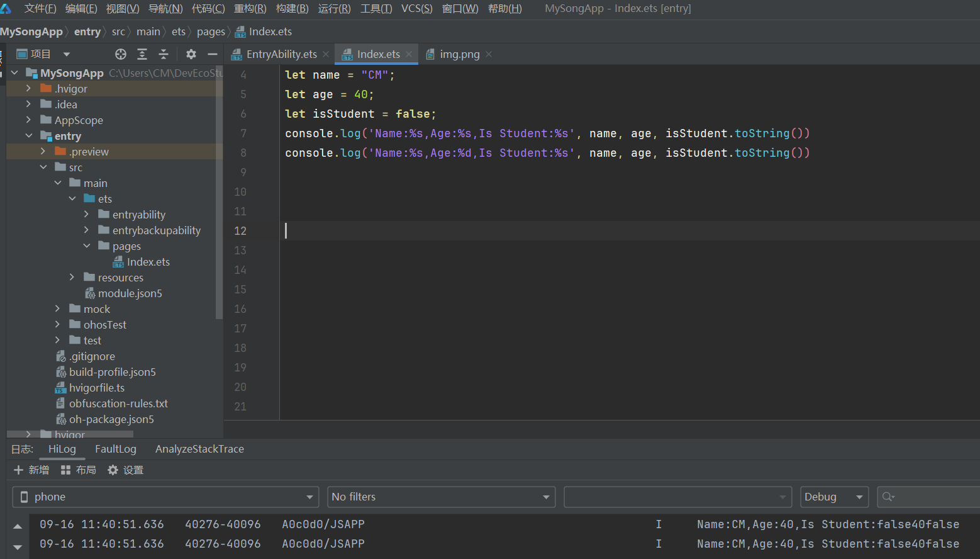Expand the ohosTest folder
The height and width of the screenshot is (559, 980).
tap(57, 325)
